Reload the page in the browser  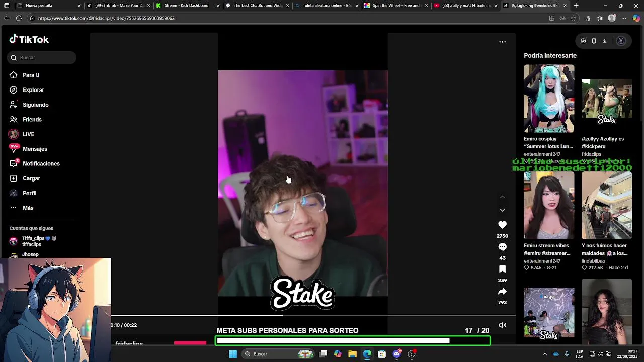(x=19, y=18)
